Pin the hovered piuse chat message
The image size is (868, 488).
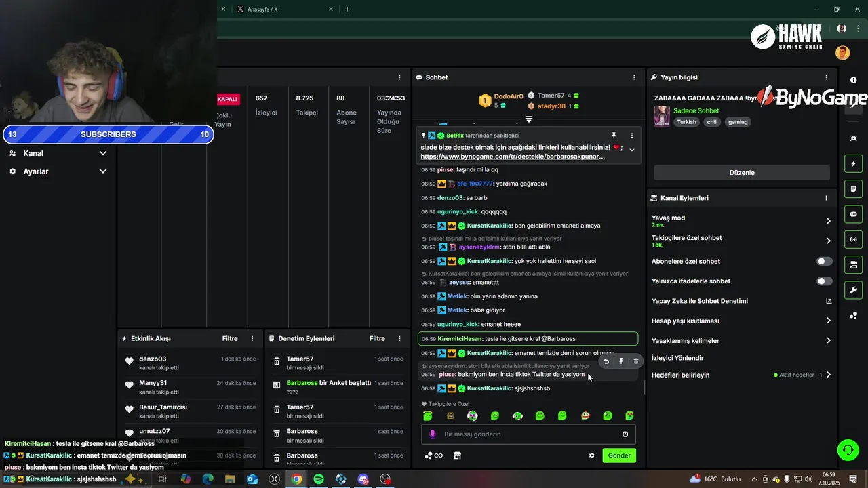coord(621,361)
